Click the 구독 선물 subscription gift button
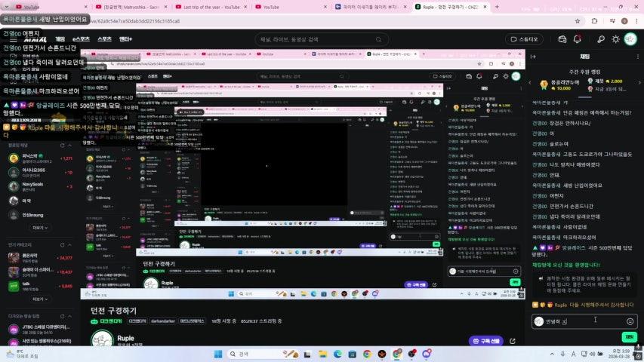The width and height of the screenshot is (644, 362). point(486,341)
